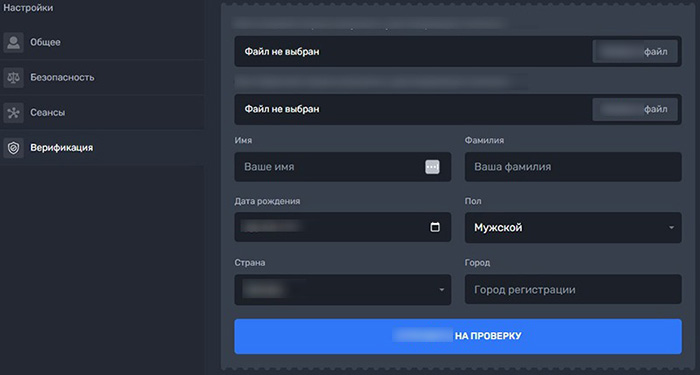Click the first Файл не выбран text
This screenshot has height=375, width=700.
tap(282, 52)
